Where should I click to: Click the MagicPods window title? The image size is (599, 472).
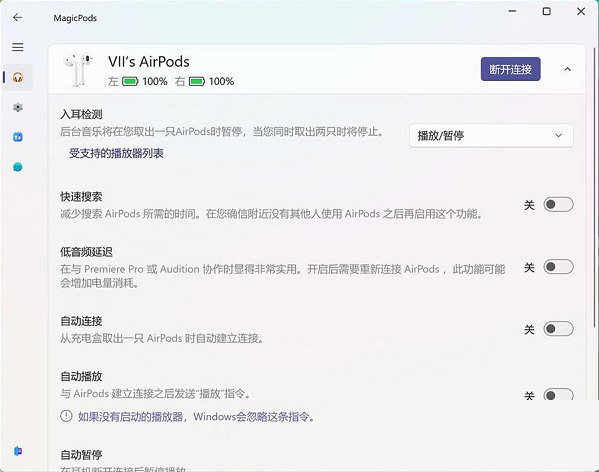(75, 18)
